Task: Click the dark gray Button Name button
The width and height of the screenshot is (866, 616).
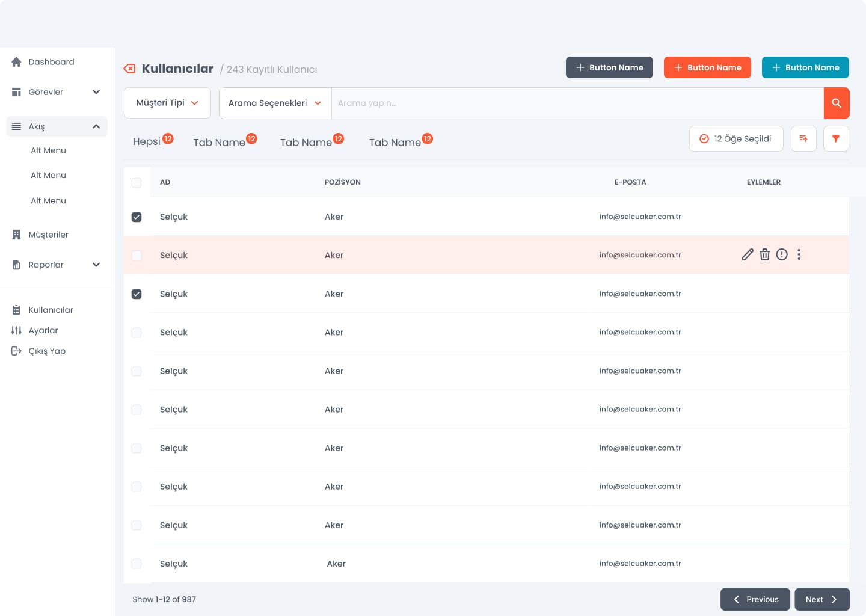Action: tap(609, 67)
